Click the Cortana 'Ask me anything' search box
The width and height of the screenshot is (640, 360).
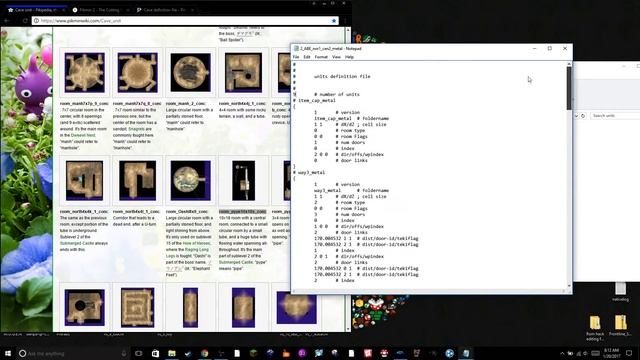pyautogui.click(x=73, y=353)
